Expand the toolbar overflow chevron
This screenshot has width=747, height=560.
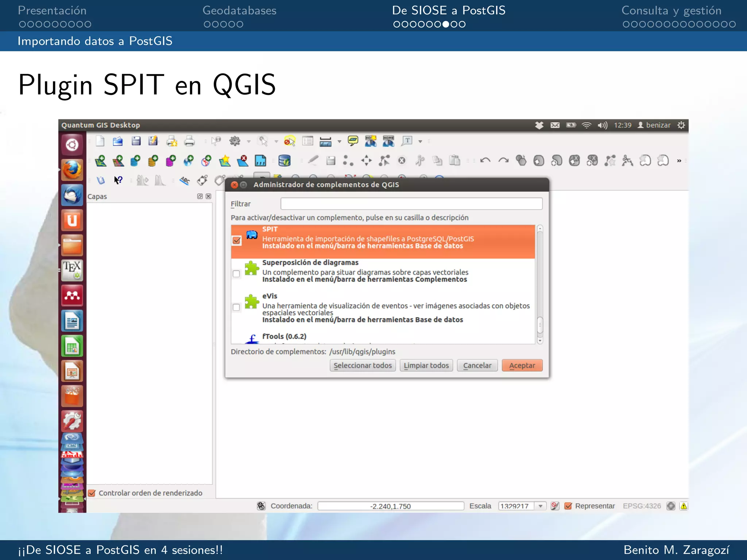tap(679, 161)
